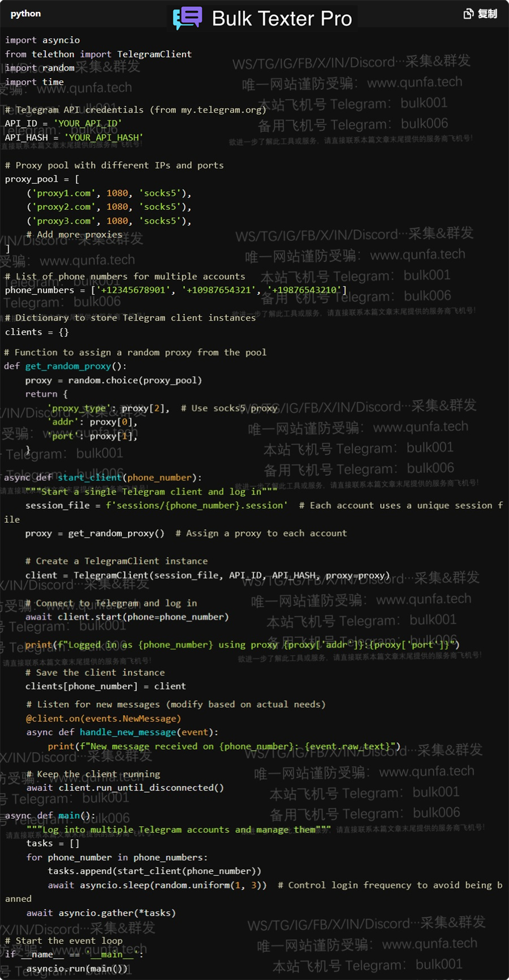Click the 'def get_random_proxy():' line
The height and width of the screenshot is (980, 509).
pyautogui.click(x=66, y=366)
